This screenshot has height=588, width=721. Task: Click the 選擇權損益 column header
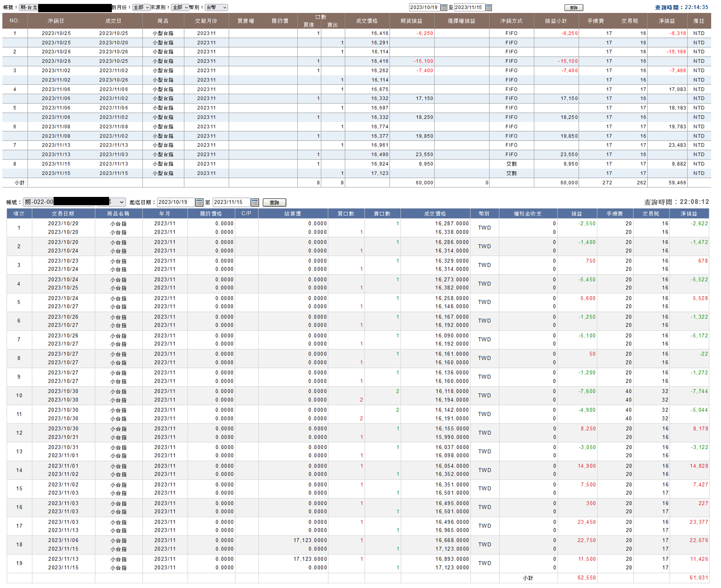coord(462,21)
